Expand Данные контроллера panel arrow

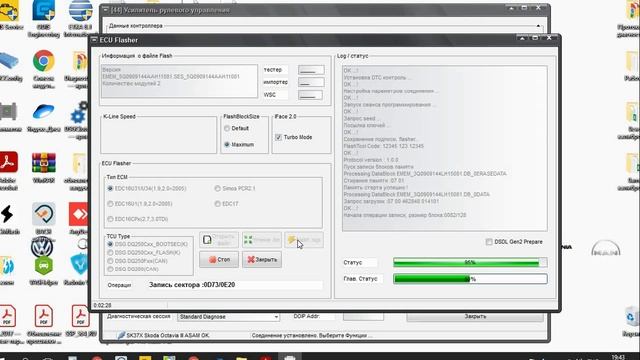click(x=538, y=26)
